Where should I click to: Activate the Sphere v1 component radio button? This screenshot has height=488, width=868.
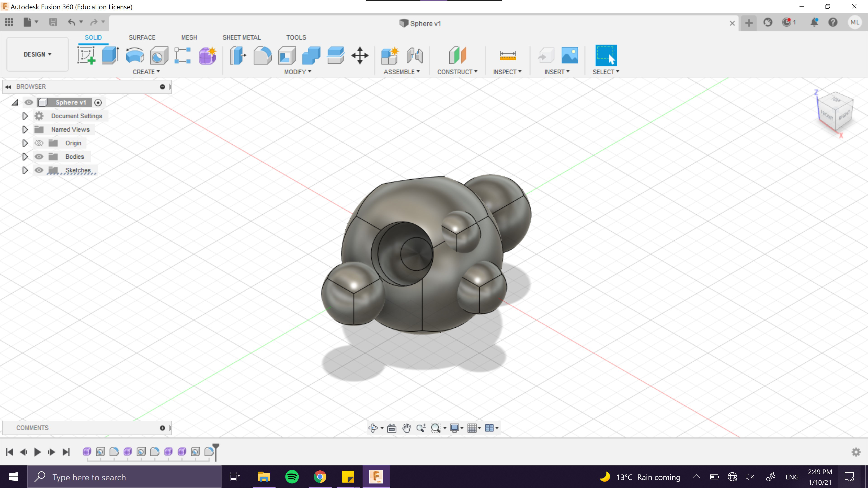(98, 103)
